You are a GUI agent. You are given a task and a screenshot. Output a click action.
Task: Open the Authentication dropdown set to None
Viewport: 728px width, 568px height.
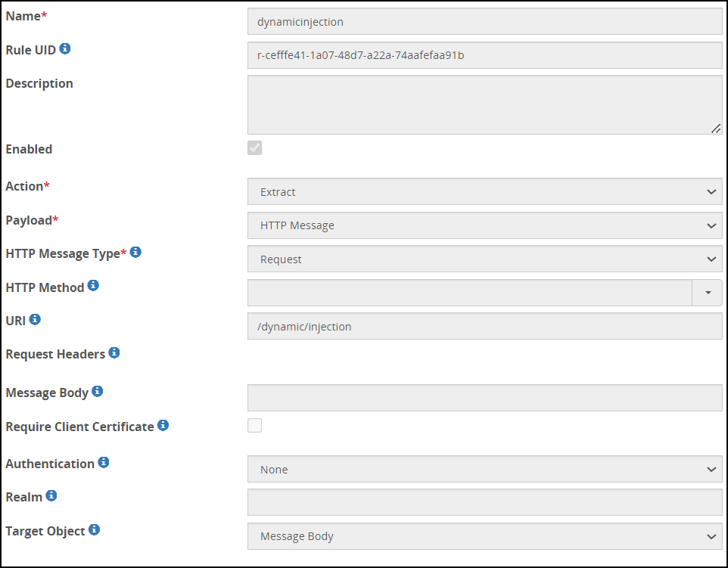coord(484,470)
